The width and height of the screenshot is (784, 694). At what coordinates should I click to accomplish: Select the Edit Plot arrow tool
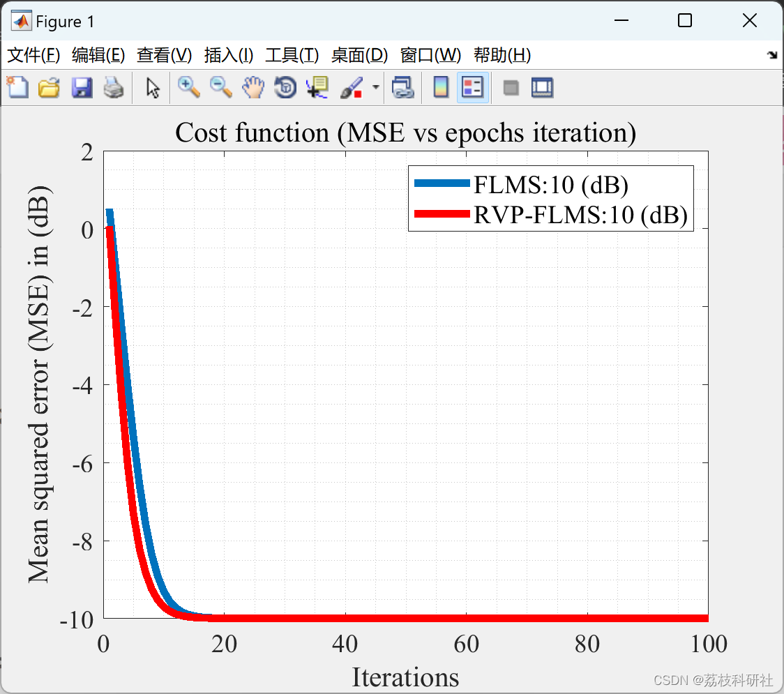pyautogui.click(x=151, y=87)
